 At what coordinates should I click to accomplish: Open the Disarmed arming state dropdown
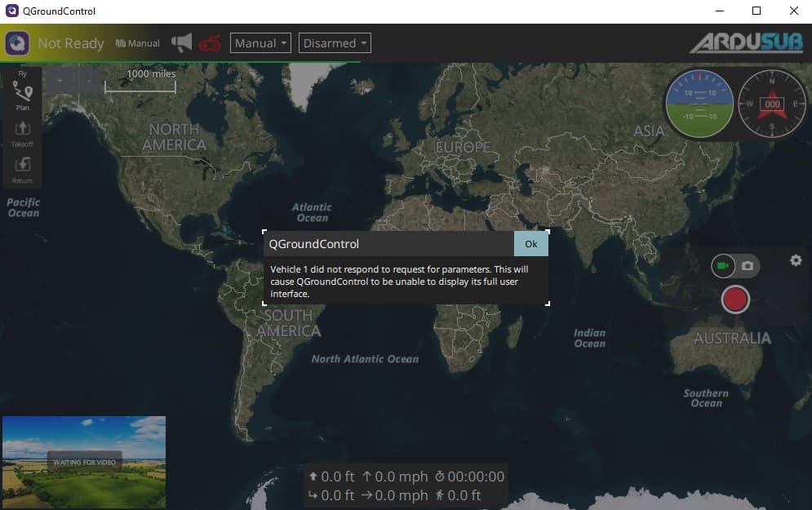pyautogui.click(x=335, y=43)
